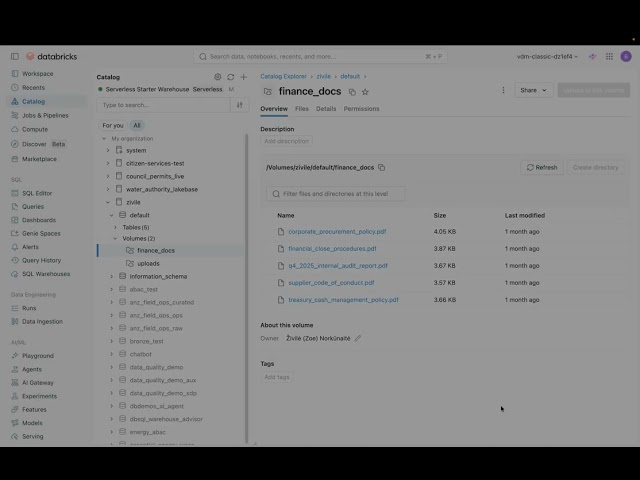
Task: Go to default breadcrumb link
Action: 350,76
